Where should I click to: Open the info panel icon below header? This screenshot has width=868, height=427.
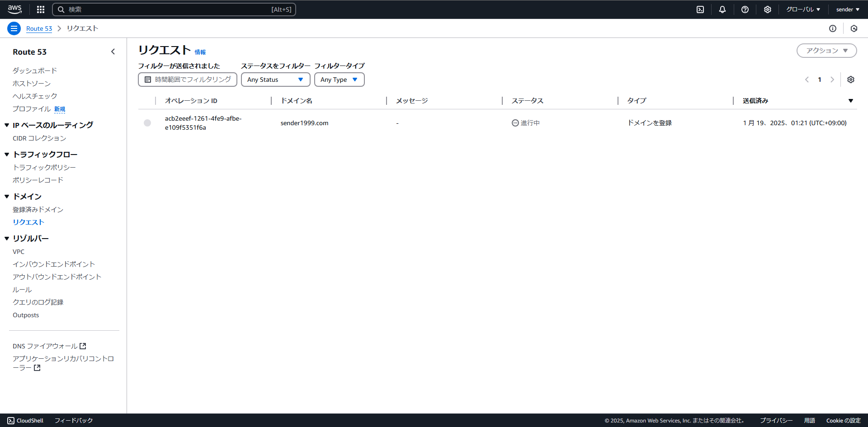click(833, 28)
